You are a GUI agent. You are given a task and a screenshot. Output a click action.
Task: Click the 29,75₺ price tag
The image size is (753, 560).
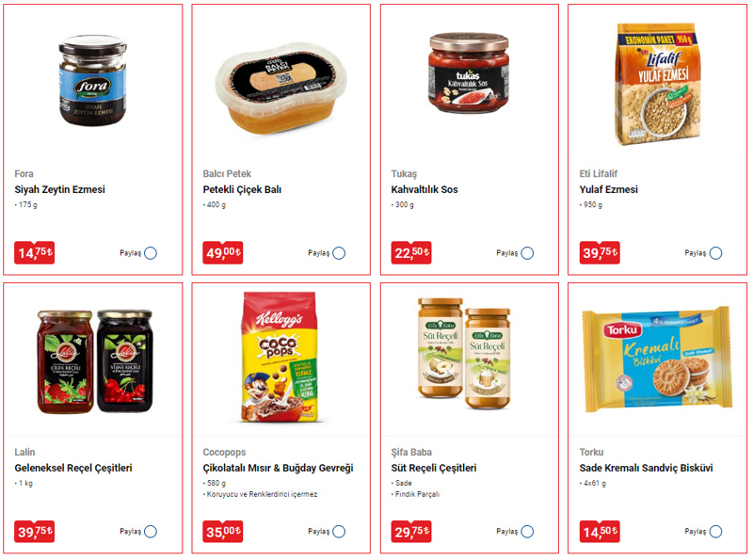[x=411, y=531]
